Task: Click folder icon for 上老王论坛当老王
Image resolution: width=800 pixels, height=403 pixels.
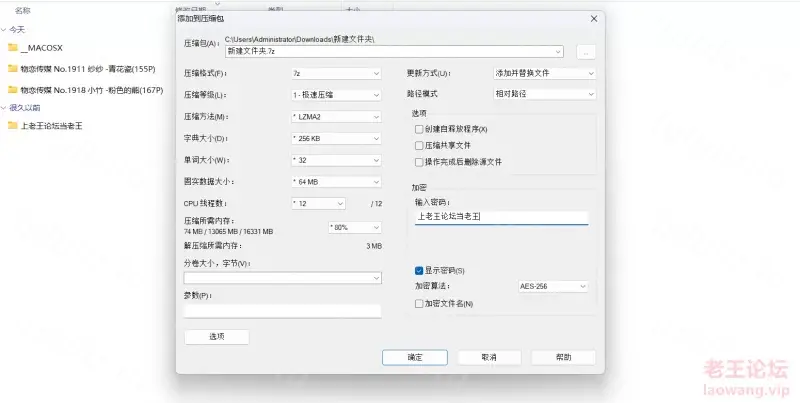Action: (x=13, y=125)
